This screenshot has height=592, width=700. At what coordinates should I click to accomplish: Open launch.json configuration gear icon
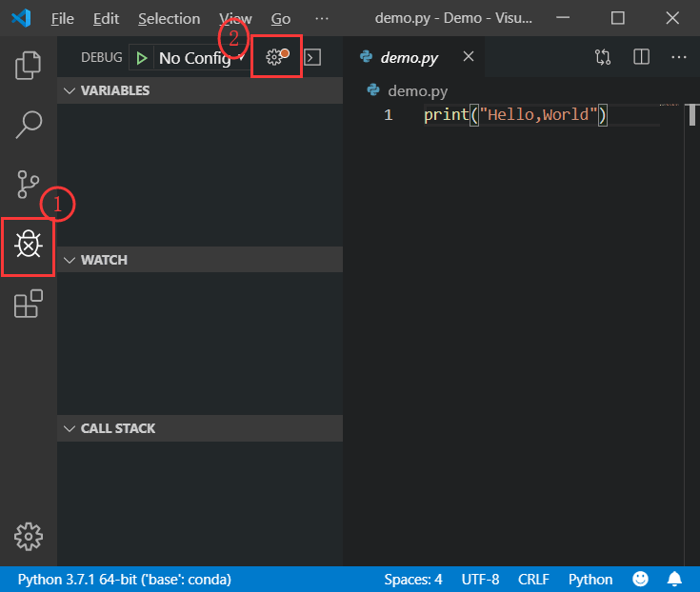click(x=277, y=57)
